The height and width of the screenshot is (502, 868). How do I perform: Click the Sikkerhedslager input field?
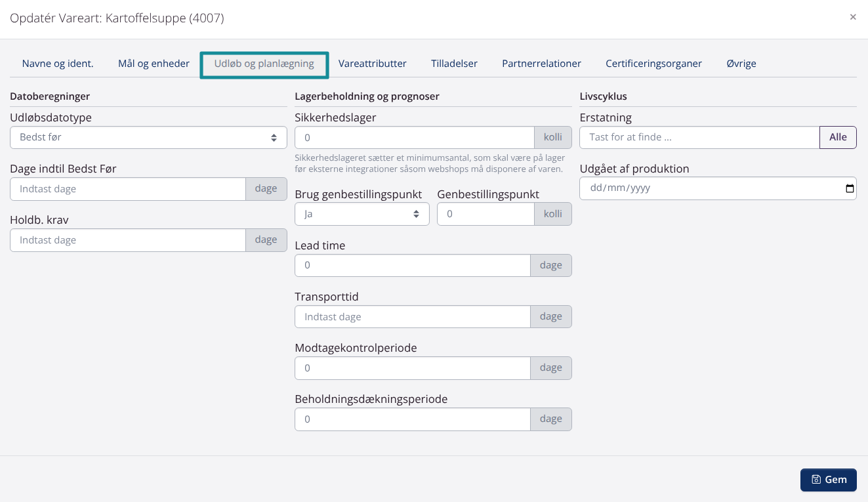[x=415, y=138]
